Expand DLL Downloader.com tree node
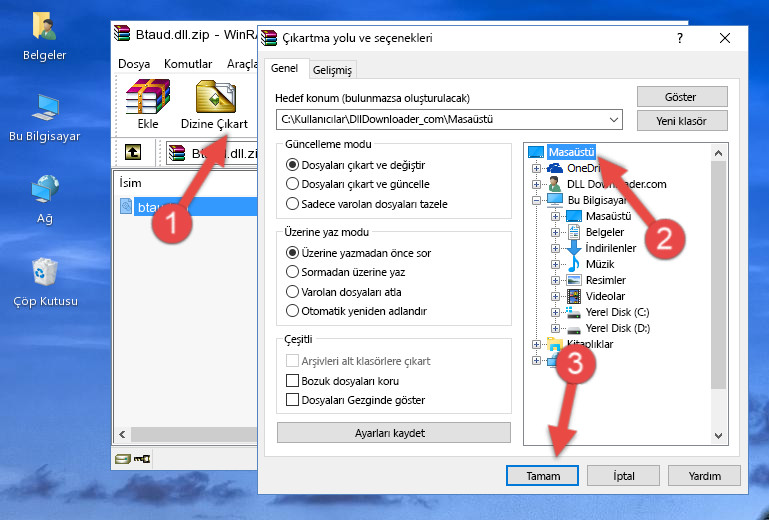This screenshot has width=769, height=520. 537,184
